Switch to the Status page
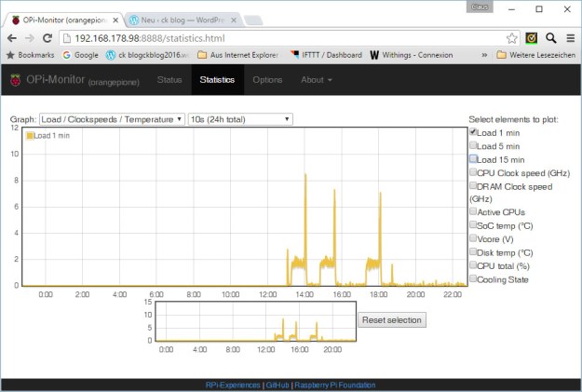The image size is (582, 392). point(169,80)
